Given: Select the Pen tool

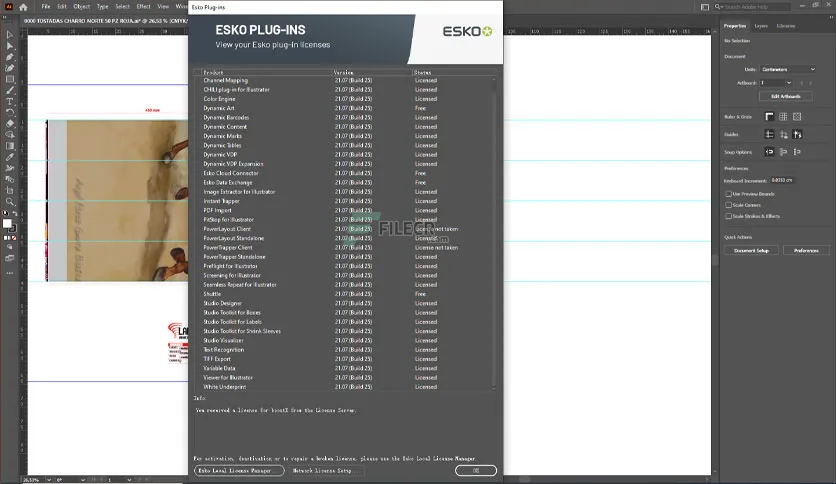Looking at the screenshot, I should [x=10, y=57].
